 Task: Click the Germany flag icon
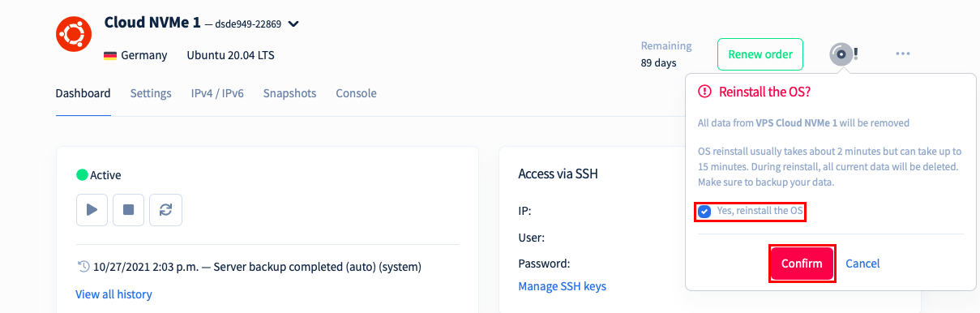click(110, 56)
